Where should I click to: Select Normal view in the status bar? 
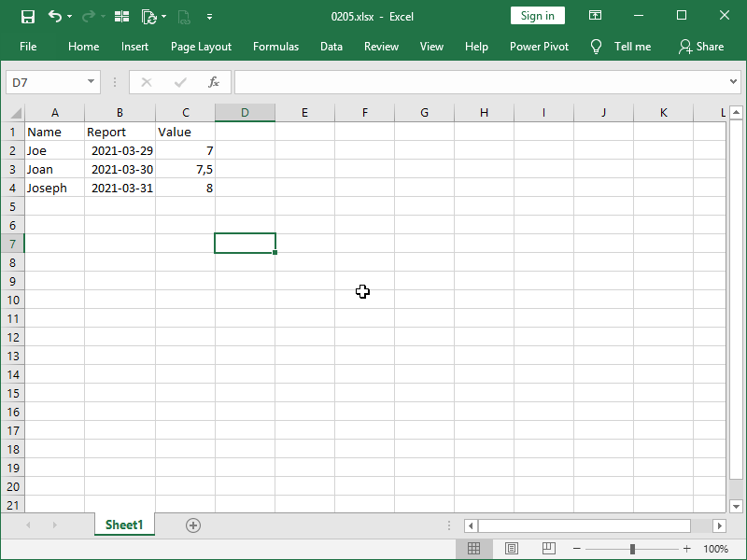[x=473, y=548]
